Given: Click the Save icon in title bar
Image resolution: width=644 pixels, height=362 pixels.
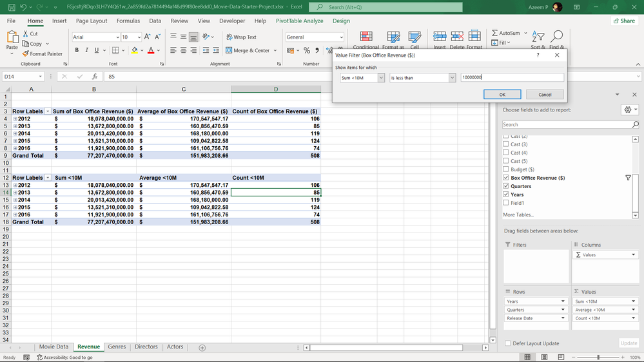Looking at the screenshot, I should point(12,7).
